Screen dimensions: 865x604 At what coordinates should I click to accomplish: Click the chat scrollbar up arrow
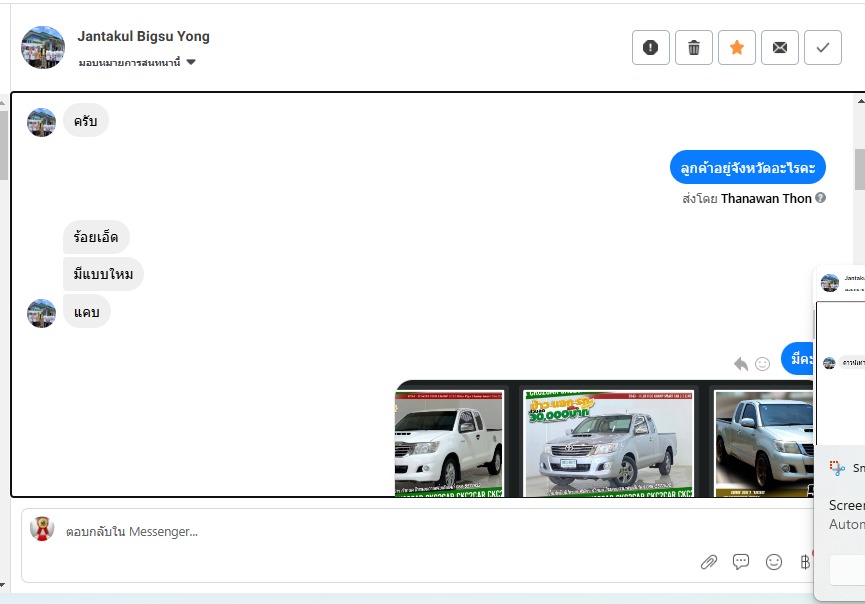tap(860, 101)
